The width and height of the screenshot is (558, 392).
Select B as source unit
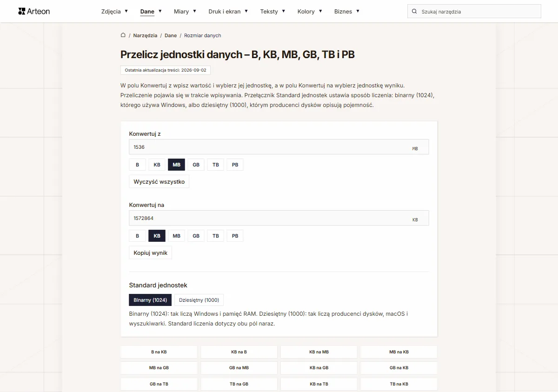click(137, 165)
